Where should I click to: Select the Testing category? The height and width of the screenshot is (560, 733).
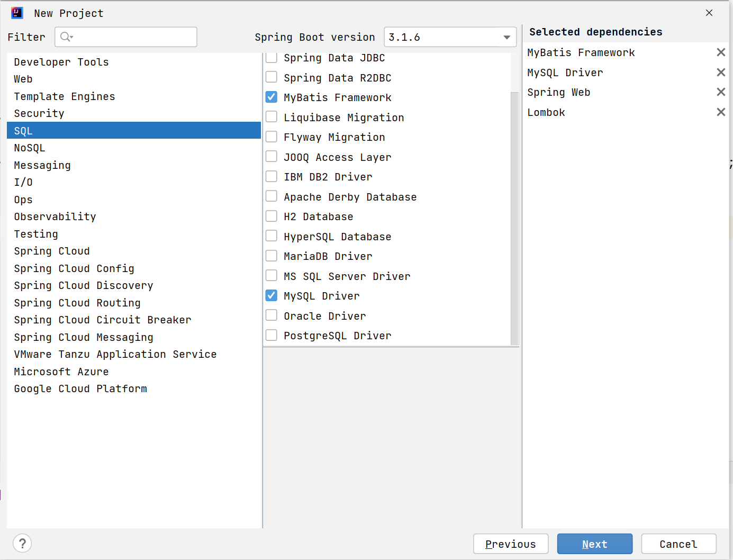[x=134, y=234]
